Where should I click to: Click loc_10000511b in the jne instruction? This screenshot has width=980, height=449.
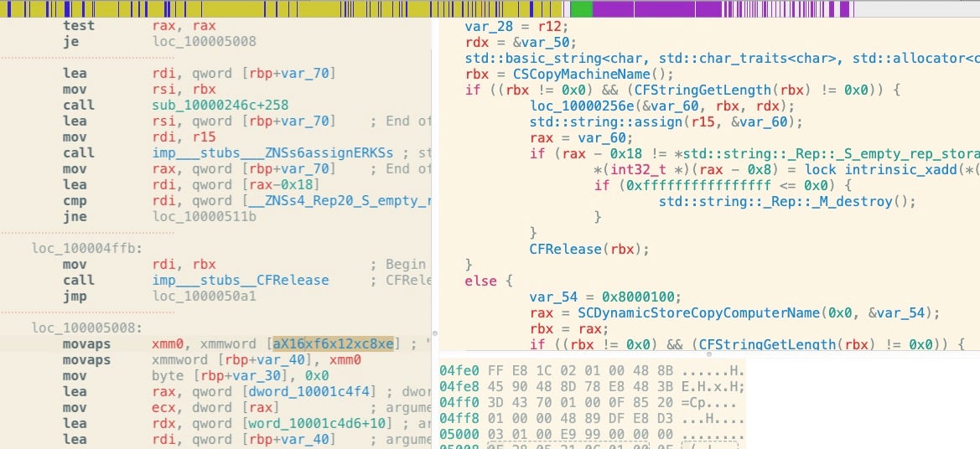204,217
